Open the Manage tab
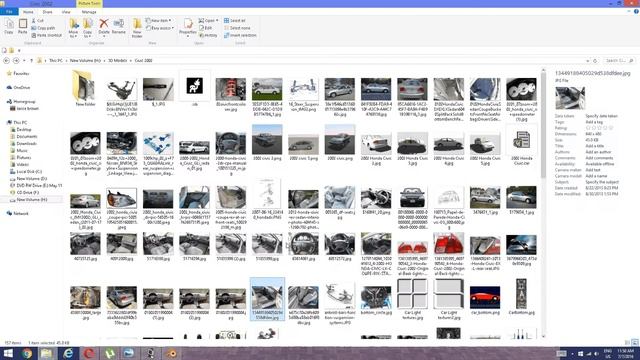The height and width of the screenshot is (360, 640). tap(89, 12)
